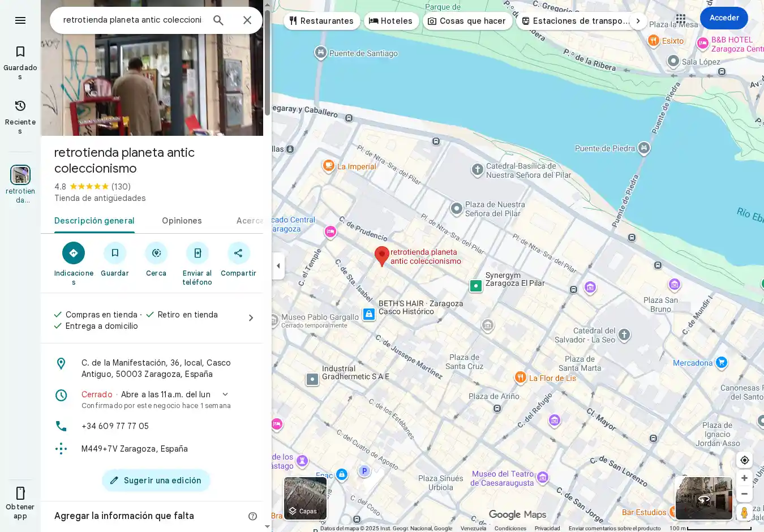This screenshot has height=532, width=764.
Task: Click Sugerir una edición button
Action: (x=156, y=480)
